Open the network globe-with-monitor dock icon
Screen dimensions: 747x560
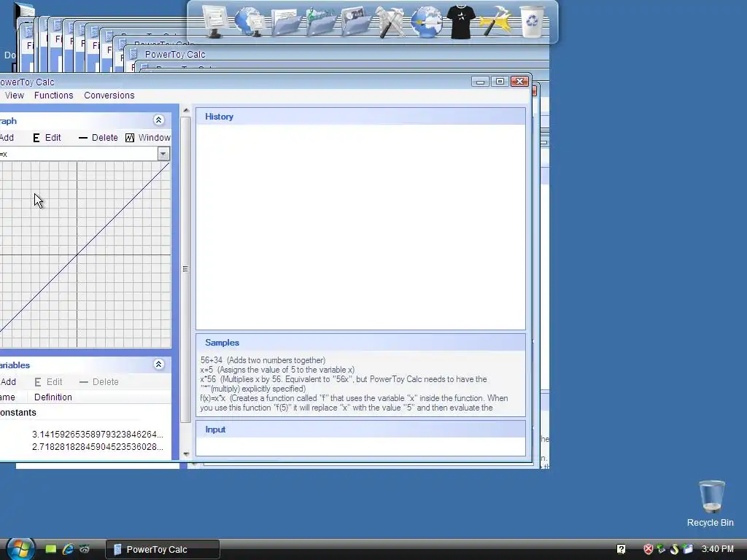(x=249, y=21)
